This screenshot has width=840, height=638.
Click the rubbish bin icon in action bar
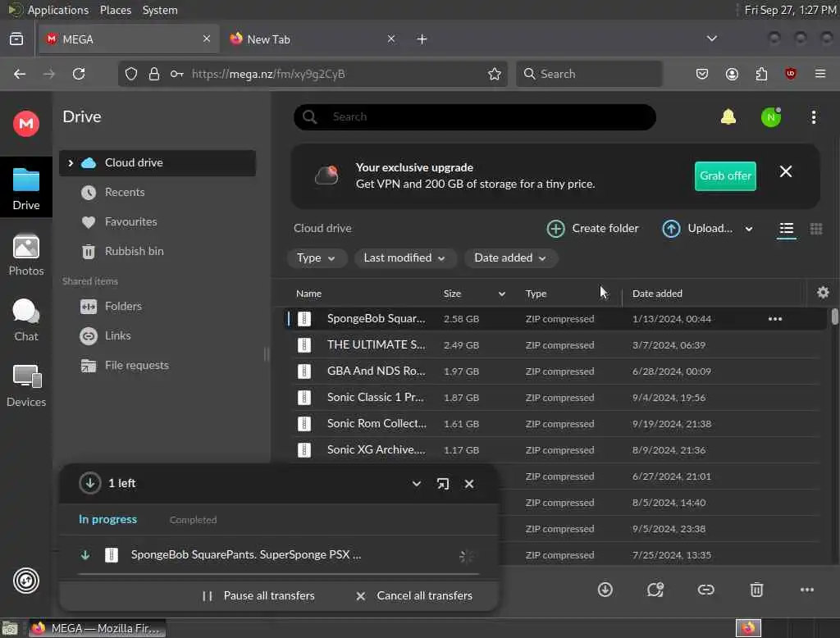coord(756,590)
